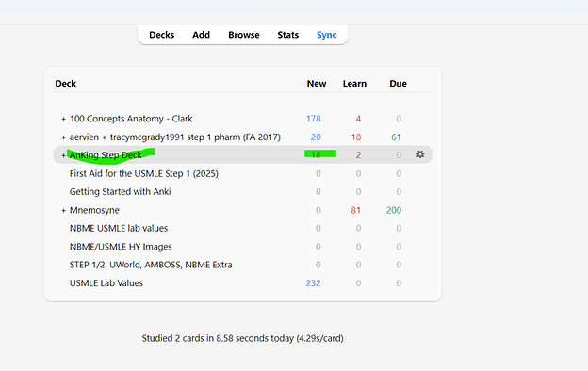Open the AnKing Step Deck options gear

point(420,154)
